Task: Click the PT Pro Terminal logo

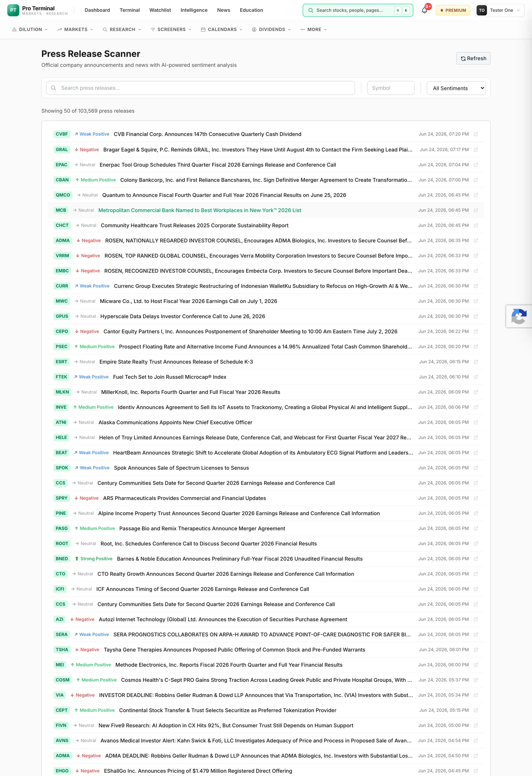Action: 37,10
